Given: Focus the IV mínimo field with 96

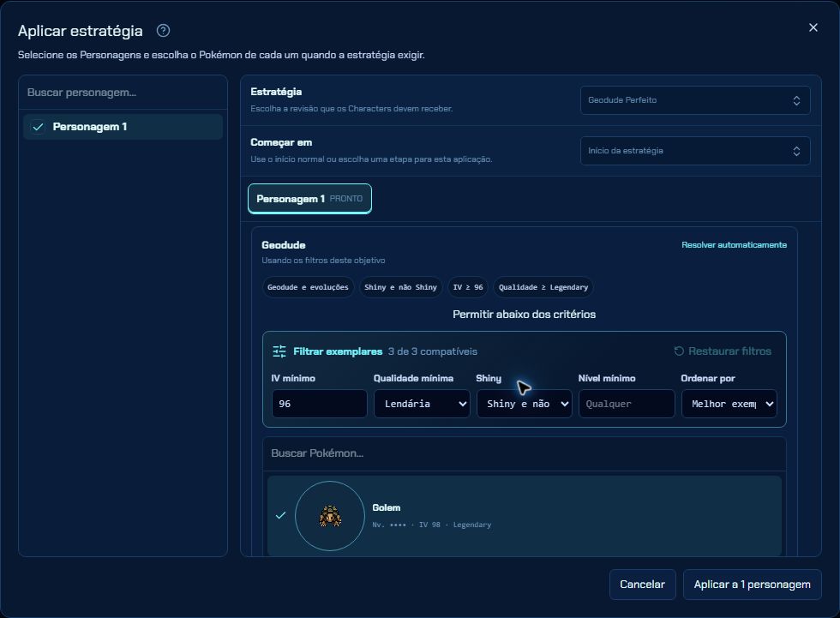Looking at the screenshot, I should point(319,404).
